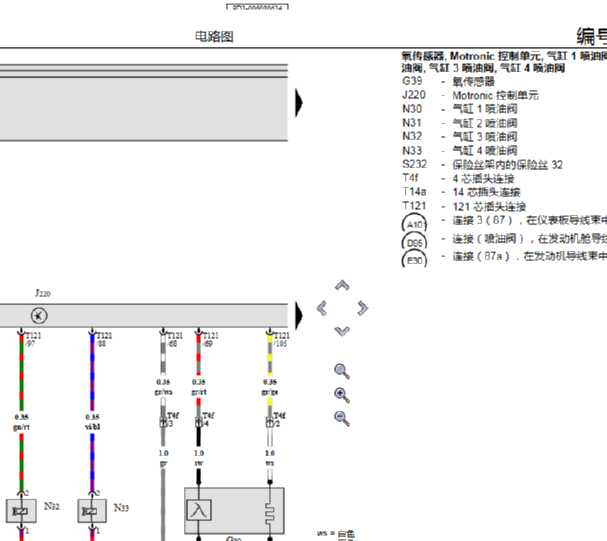Click the T4f/2 connector label
The image size is (607, 541).
[x=279, y=419]
